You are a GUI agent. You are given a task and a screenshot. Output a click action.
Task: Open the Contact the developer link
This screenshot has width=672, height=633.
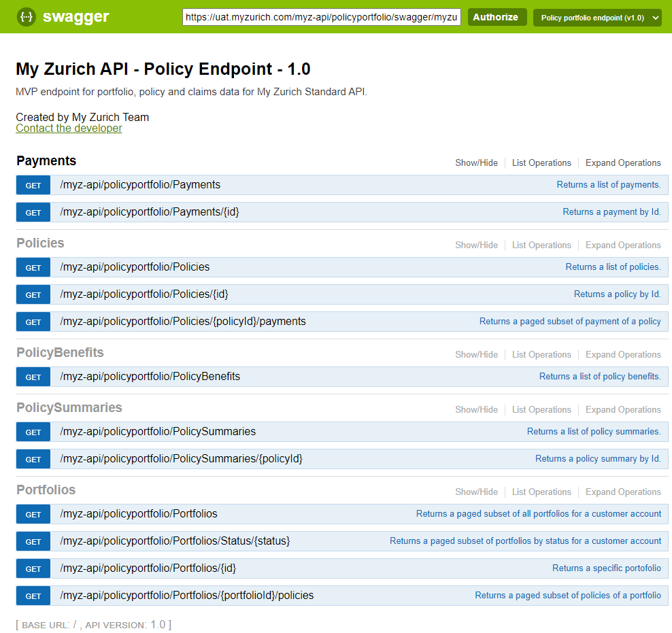69,129
